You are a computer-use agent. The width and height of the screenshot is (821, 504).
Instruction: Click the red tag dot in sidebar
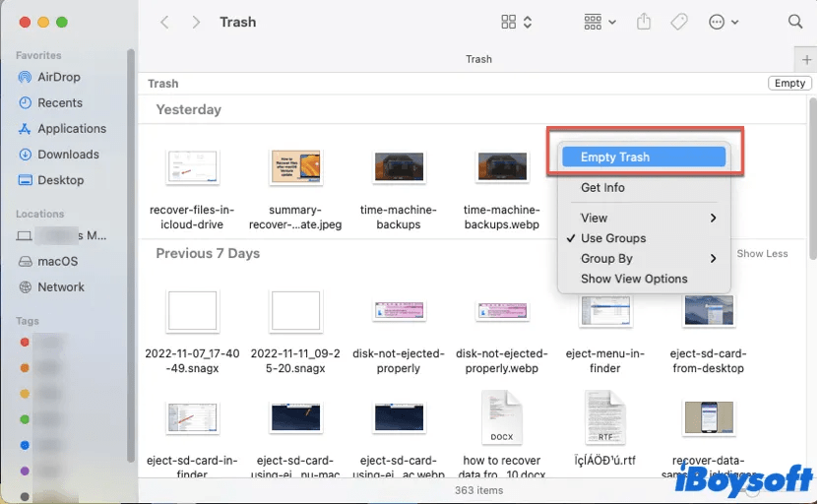[x=25, y=343]
